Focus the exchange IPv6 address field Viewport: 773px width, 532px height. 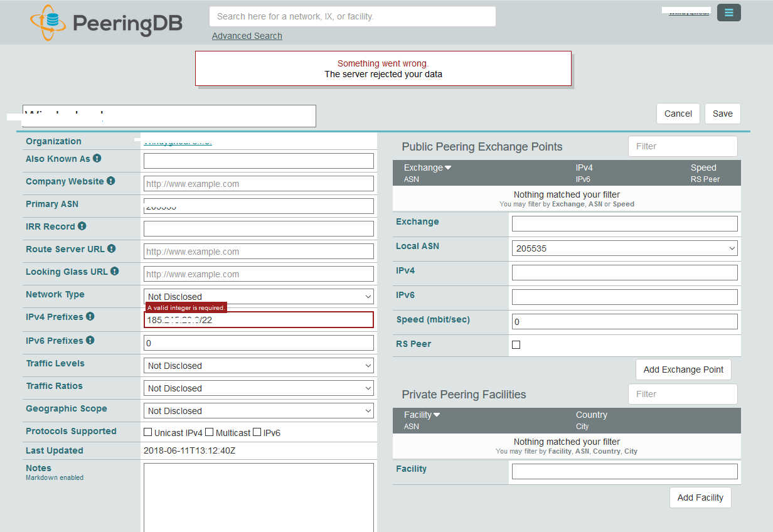[x=625, y=297]
